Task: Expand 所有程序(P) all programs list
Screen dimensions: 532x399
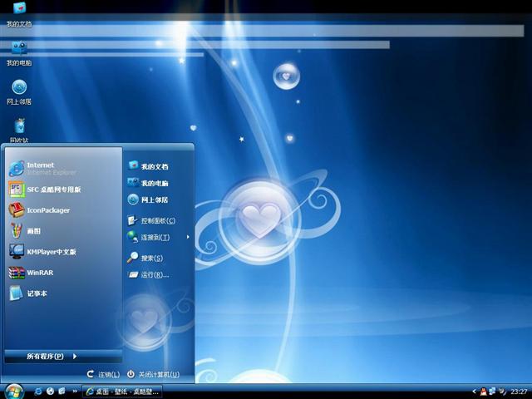Action: point(52,357)
